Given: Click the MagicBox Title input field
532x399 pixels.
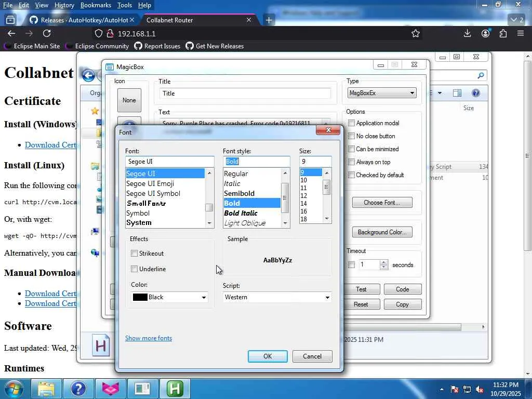Looking at the screenshot, I should [x=245, y=94].
